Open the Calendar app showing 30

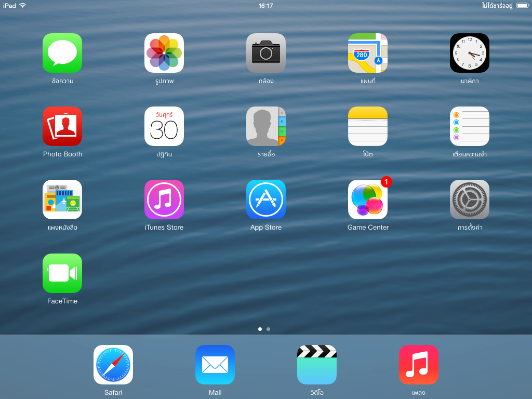tap(164, 126)
